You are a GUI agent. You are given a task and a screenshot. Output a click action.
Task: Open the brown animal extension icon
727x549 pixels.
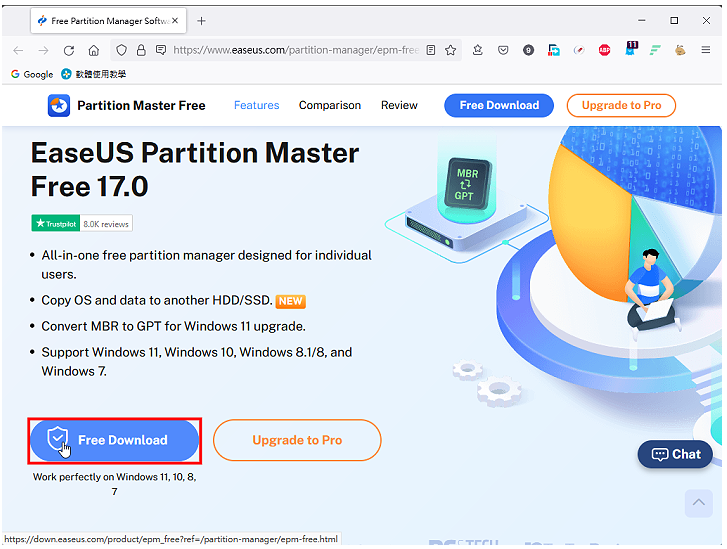pyautogui.click(x=680, y=50)
